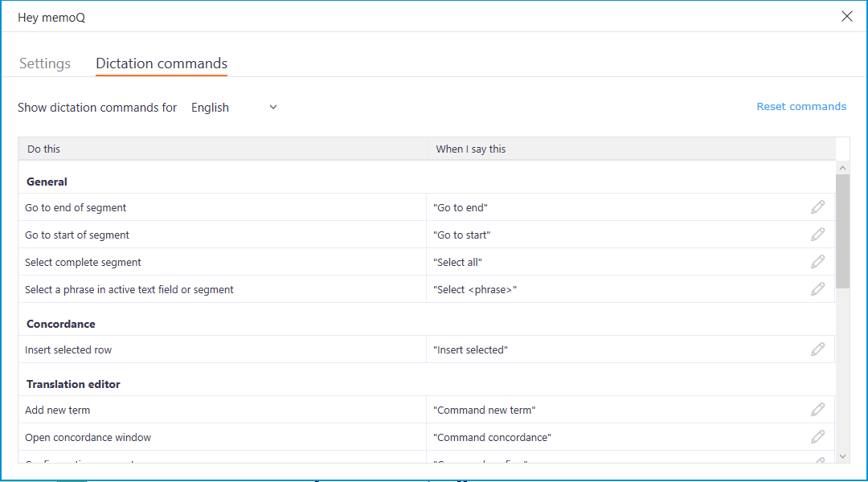Viewport: 868px width, 482px height.
Task: Open the English language dropdown
Action: (x=234, y=108)
